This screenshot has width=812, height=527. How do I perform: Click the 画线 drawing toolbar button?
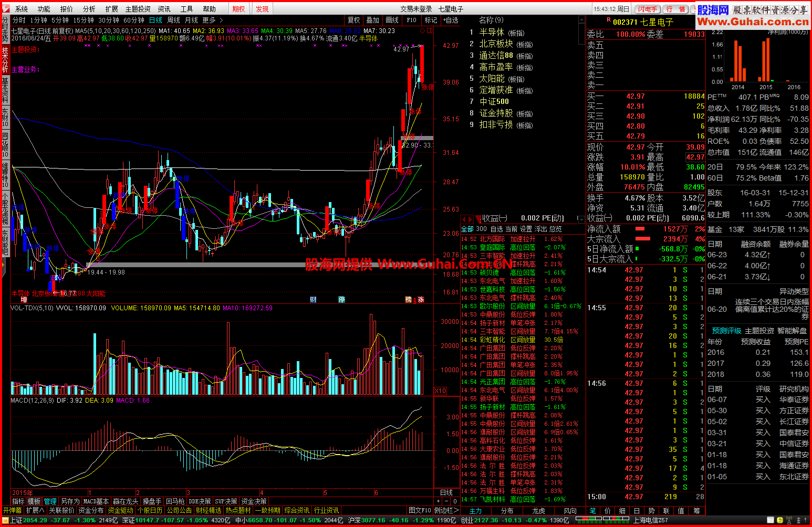click(392, 20)
